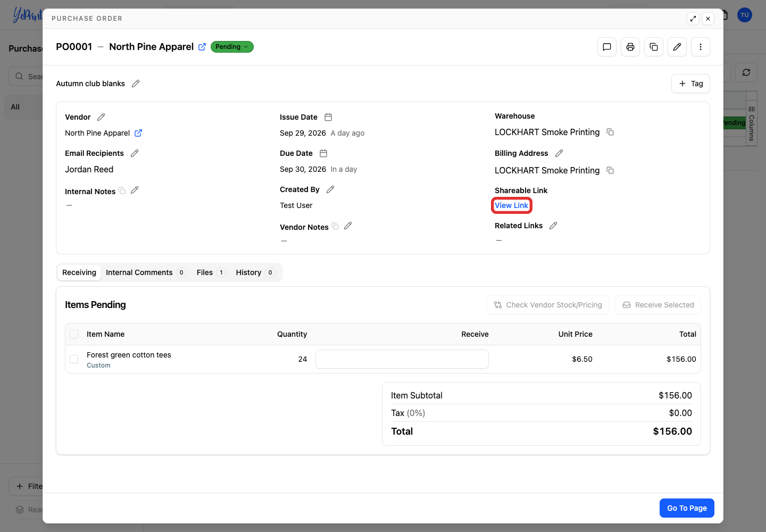Screen dimensions: 766x532
Task: Select all items with the header checkbox
Action: click(x=74, y=334)
